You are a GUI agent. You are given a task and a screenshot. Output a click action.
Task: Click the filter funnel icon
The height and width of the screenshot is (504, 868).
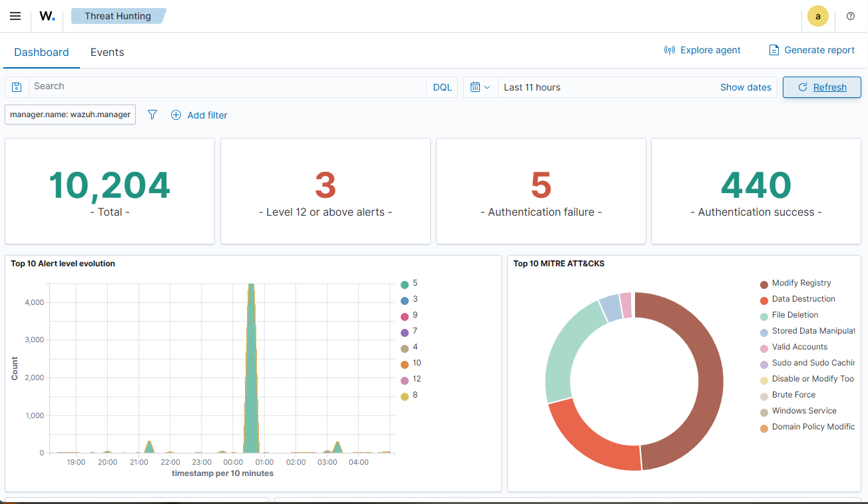coord(152,115)
